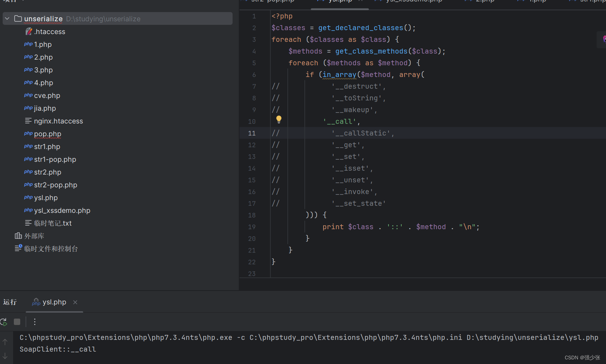The image size is (606, 364).
Task: Close the ysl.php run tab
Action: [75, 302]
